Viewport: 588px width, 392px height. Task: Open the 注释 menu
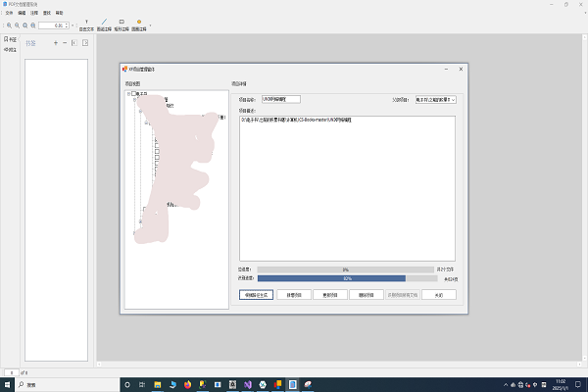(34, 13)
